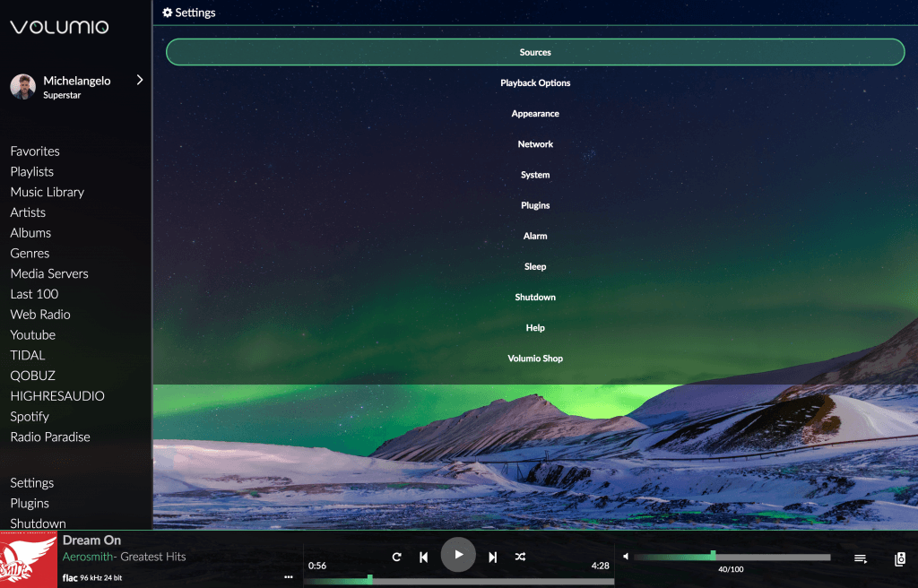Open the playback queue icon

pos(859,557)
